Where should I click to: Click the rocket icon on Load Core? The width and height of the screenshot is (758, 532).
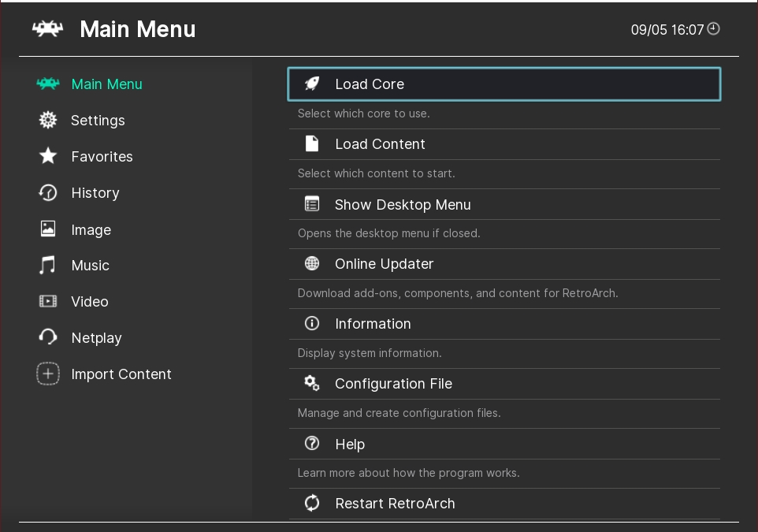pyautogui.click(x=312, y=84)
